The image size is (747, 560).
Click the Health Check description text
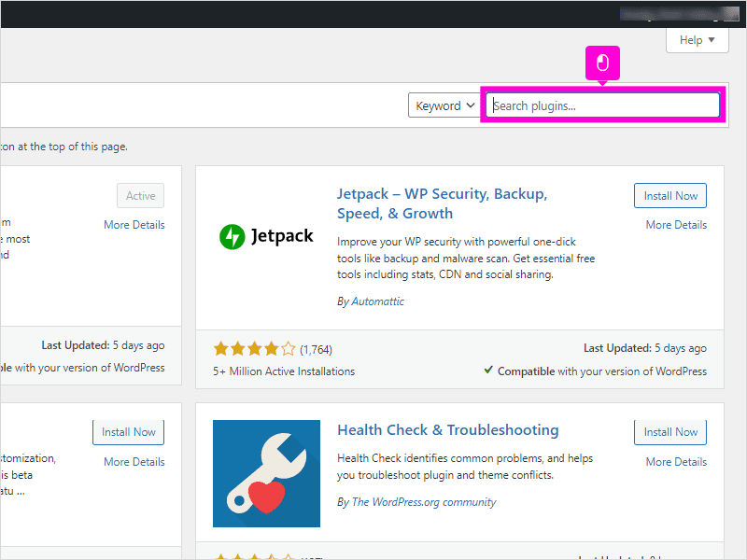[x=465, y=467]
